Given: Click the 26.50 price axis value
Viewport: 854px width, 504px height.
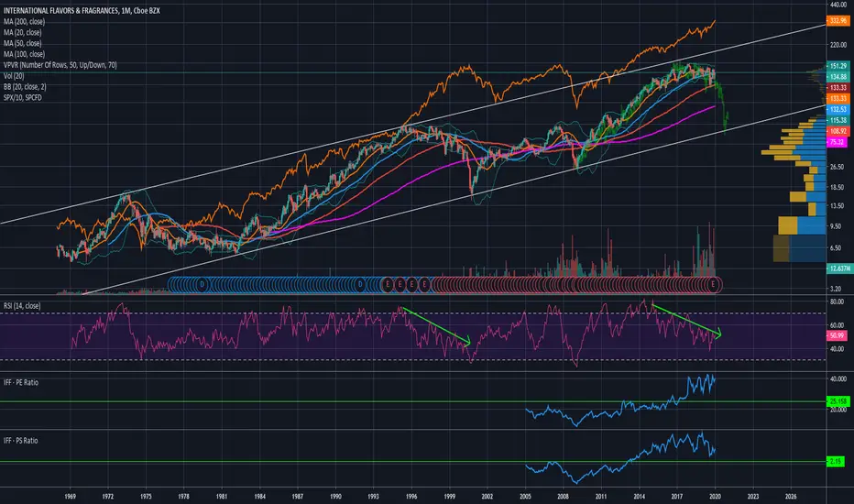Looking at the screenshot, I should click(x=838, y=168).
